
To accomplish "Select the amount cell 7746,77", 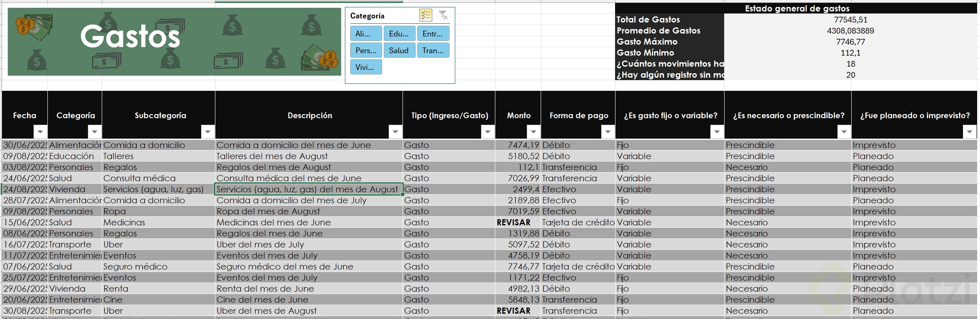I will pos(518,266).
